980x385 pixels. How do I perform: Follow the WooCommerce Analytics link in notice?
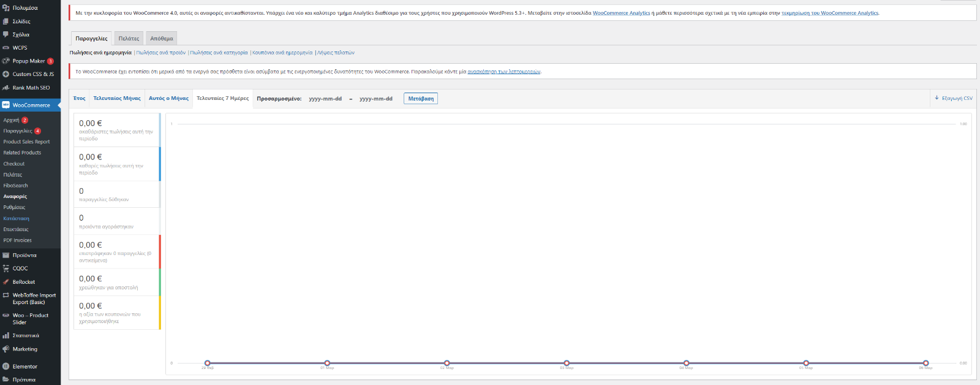621,13
